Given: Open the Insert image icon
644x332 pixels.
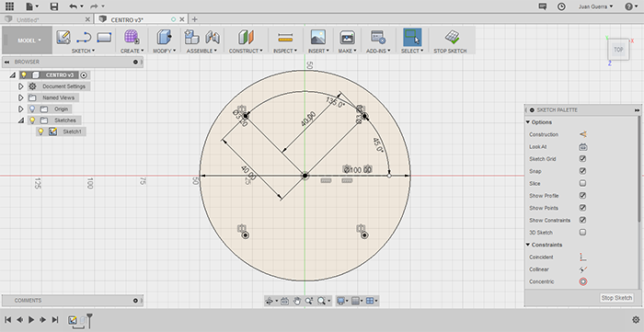Looking at the screenshot, I should coord(318,38).
